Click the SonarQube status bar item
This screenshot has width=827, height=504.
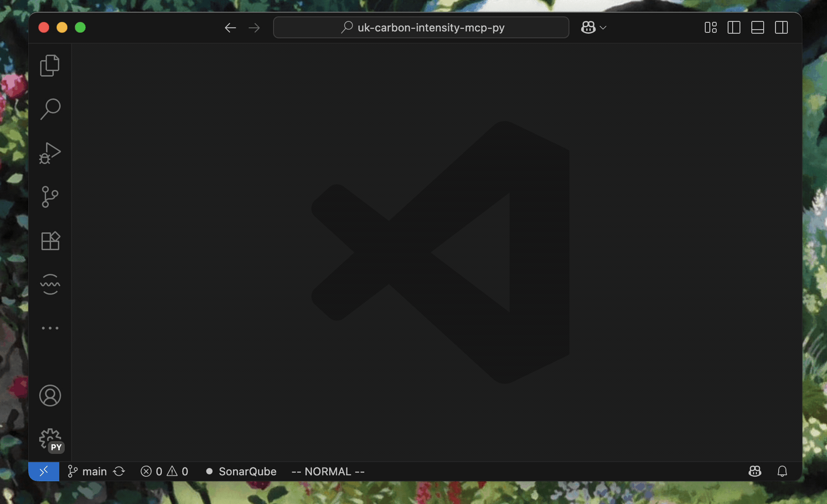pos(241,471)
